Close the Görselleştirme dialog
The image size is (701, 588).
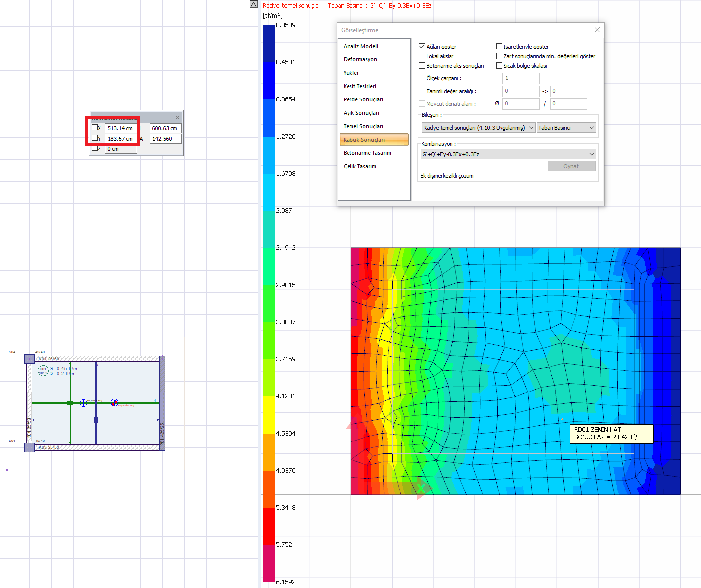597,30
